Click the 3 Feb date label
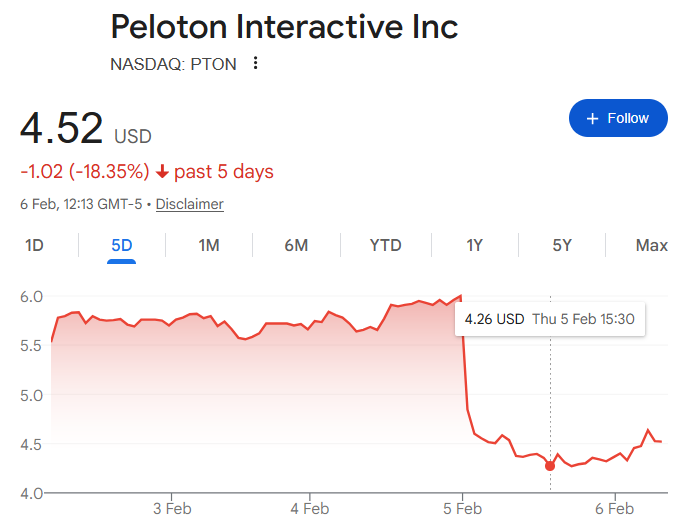Viewport: 682px width, 520px height. pos(171,508)
